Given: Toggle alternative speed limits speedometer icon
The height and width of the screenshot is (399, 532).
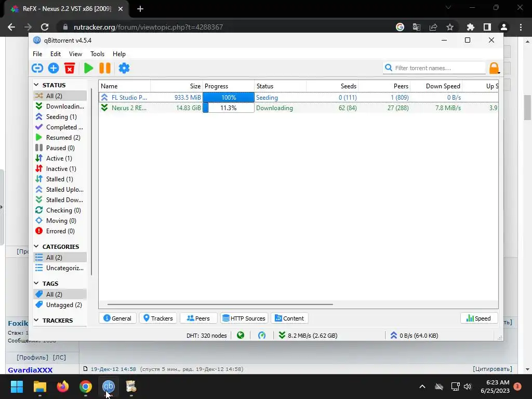Looking at the screenshot, I should (262, 335).
